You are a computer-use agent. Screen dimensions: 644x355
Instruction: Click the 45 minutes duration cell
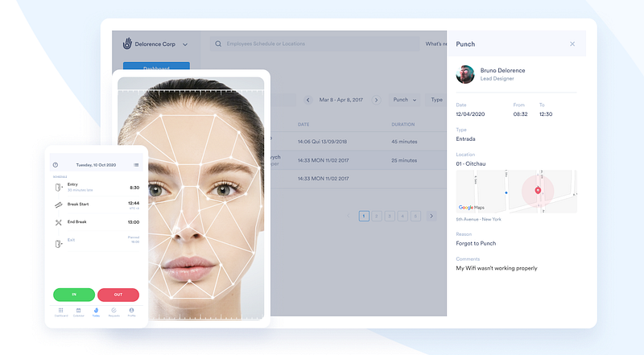click(x=404, y=142)
